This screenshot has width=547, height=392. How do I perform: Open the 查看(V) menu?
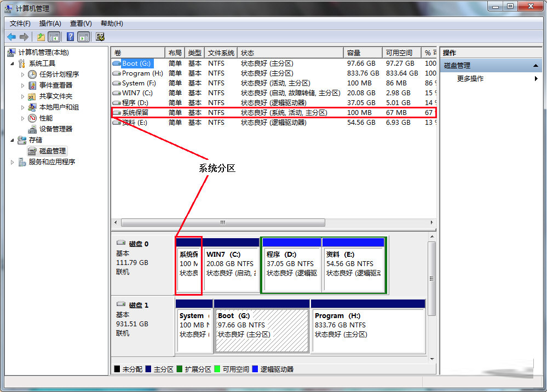point(80,23)
